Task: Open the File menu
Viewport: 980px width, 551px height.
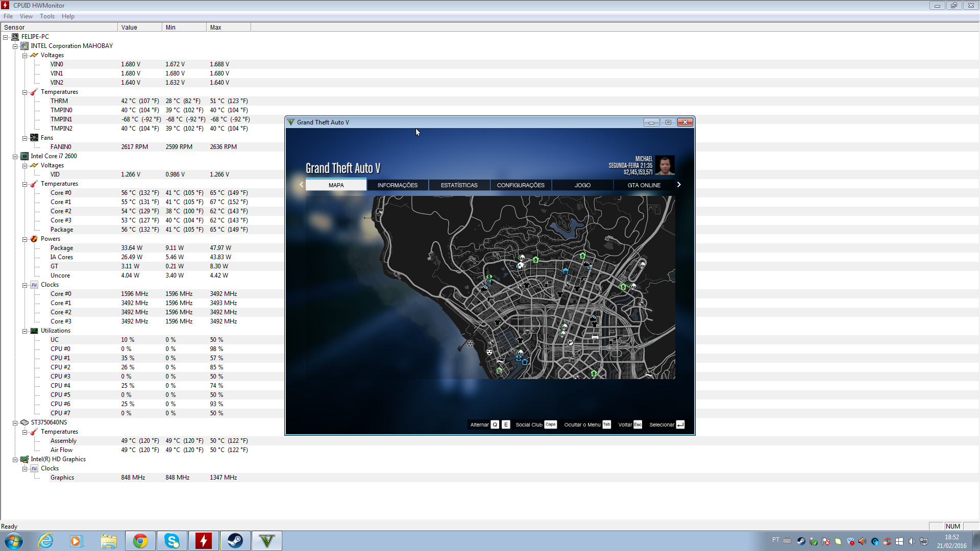Action: 8,16
